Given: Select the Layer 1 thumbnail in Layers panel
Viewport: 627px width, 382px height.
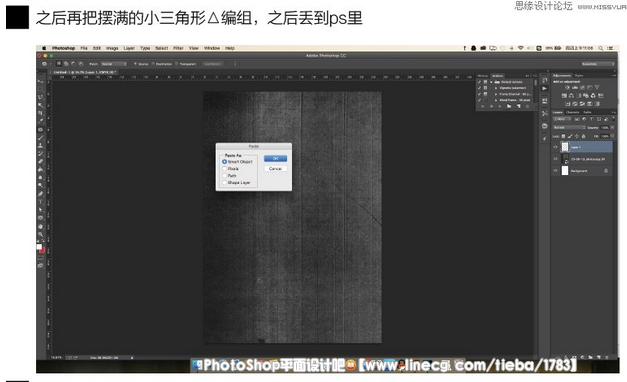Looking at the screenshot, I should pyautogui.click(x=565, y=147).
